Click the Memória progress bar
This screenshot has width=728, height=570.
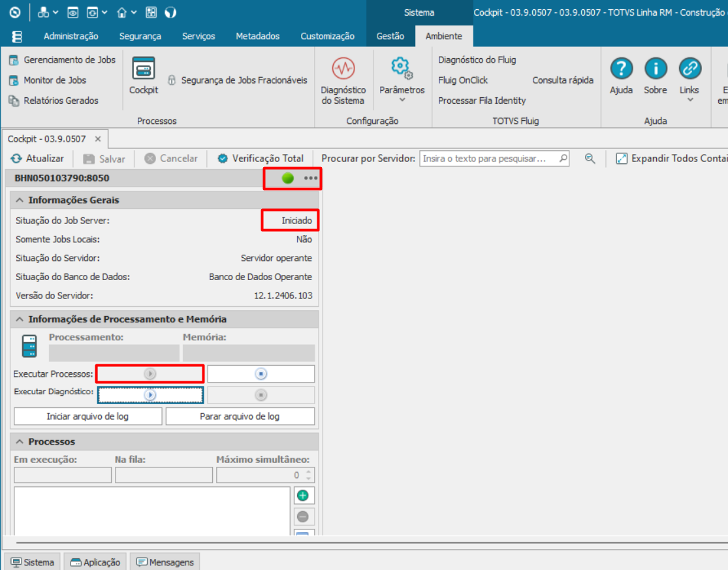pyautogui.click(x=249, y=353)
